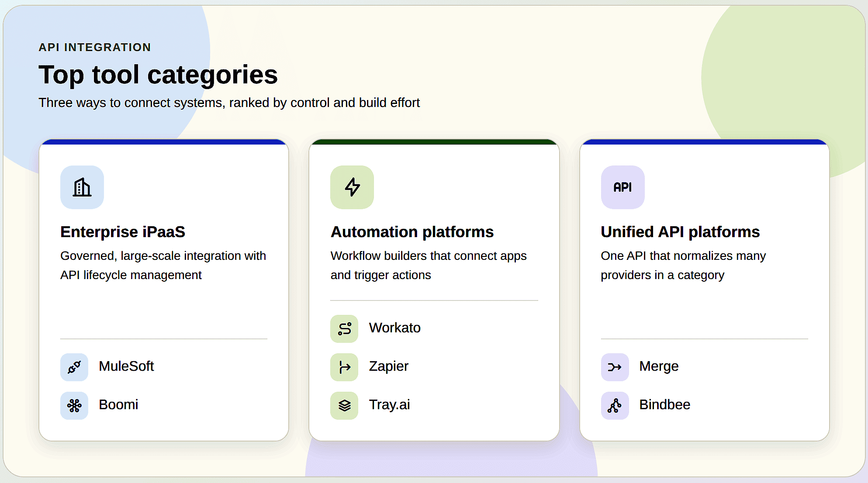
Task: Select the Workato label
Action: click(394, 328)
